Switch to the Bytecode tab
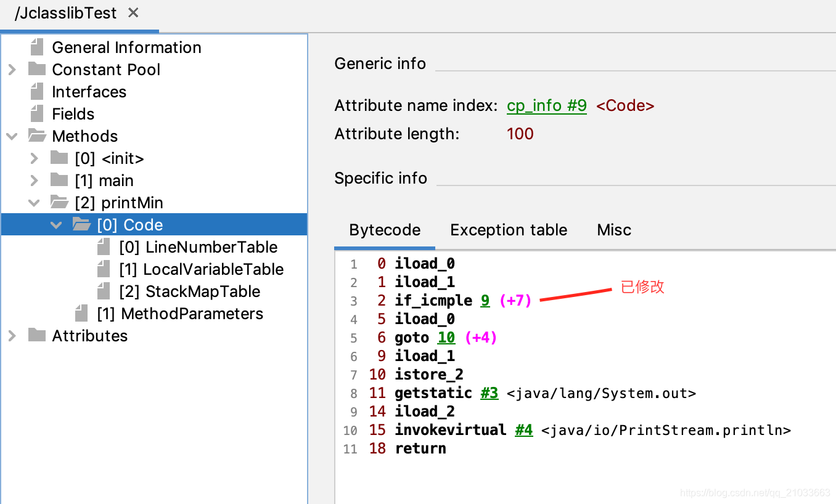 click(385, 230)
